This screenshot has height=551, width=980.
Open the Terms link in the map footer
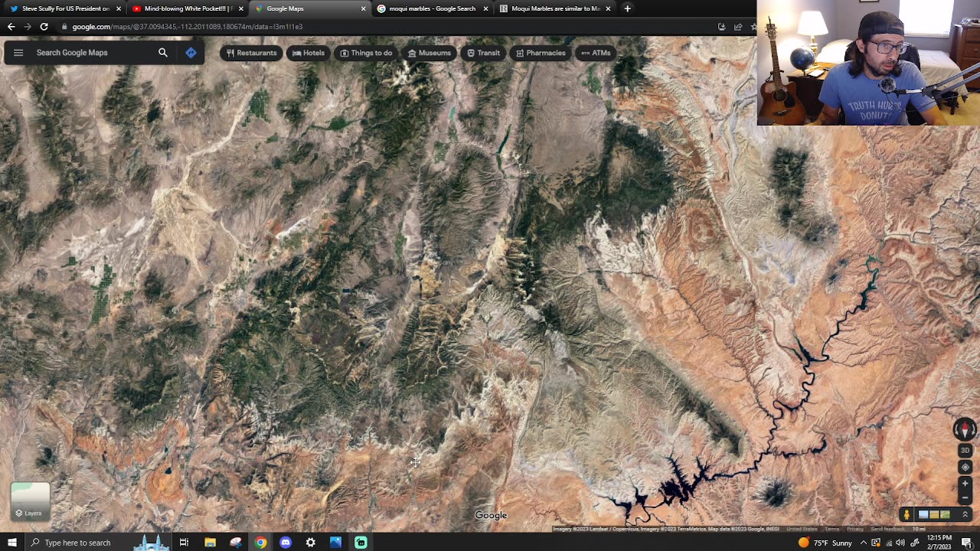coord(832,530)
